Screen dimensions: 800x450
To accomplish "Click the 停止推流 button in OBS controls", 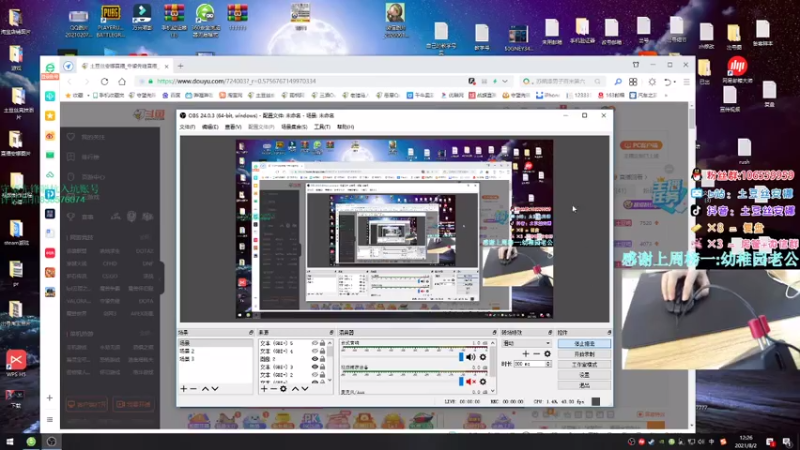I will tap(584, 344).
